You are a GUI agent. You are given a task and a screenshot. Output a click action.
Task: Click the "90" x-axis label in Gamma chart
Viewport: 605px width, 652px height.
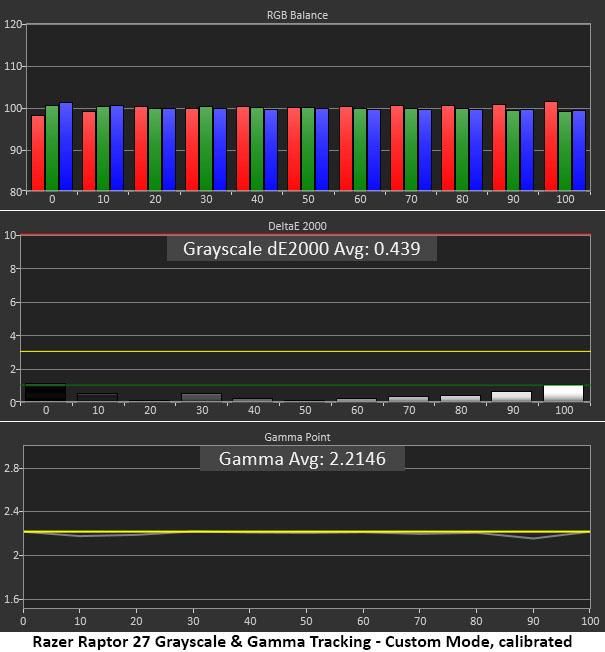coord(533,621)
